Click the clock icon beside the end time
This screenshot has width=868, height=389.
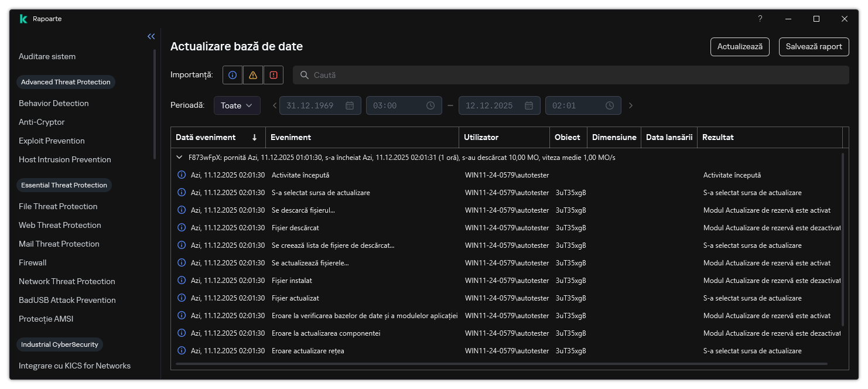tap(609, 105)
